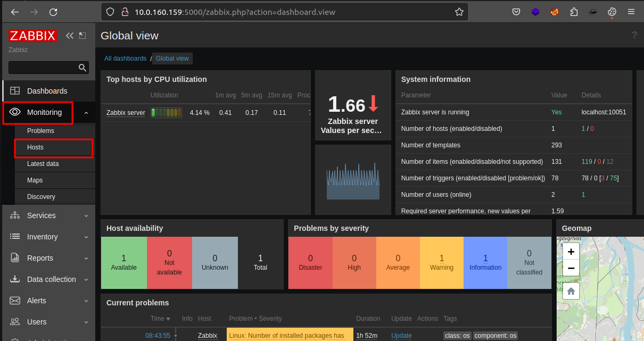Open Latest data under Monitoring
Image resolution: width=644 pixels, height=341 pixels.
(x=43, y=164)
